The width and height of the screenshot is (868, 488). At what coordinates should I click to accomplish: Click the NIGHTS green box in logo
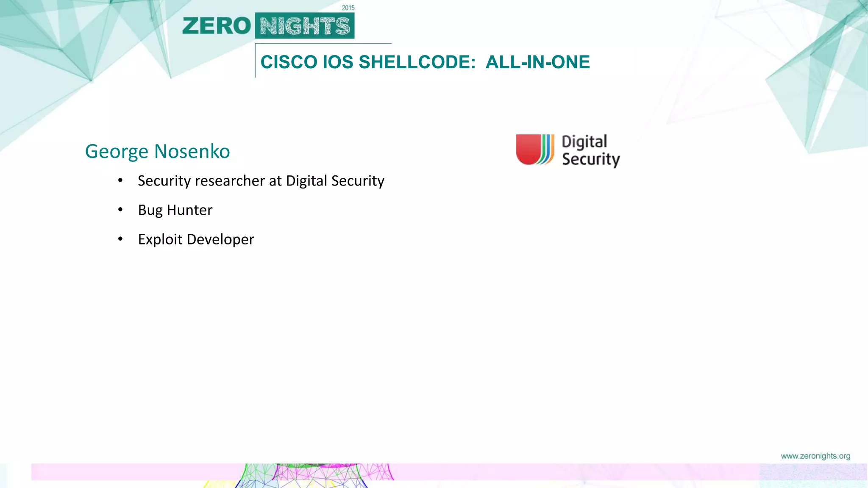point(304,26)
